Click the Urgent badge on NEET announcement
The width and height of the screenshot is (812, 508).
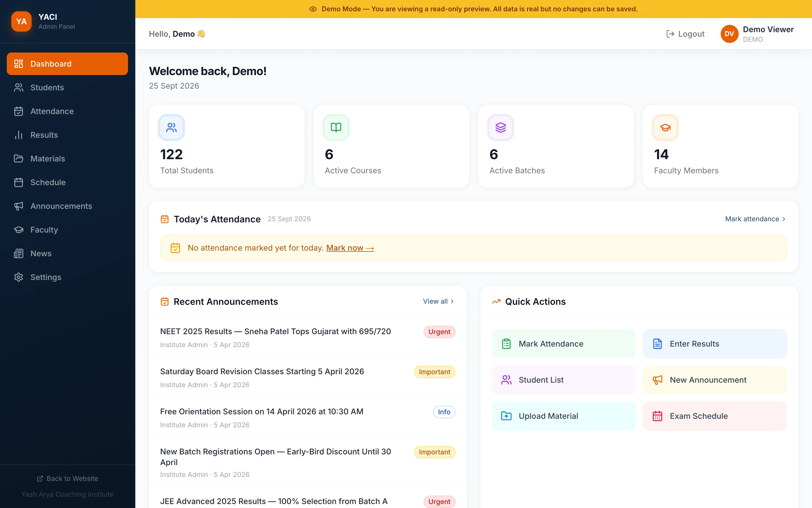click(439, 332)
